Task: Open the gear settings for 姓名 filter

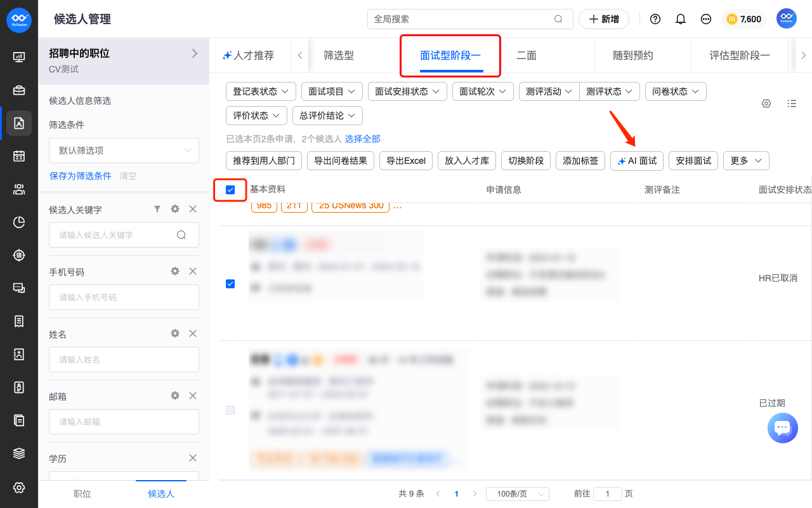Action: (x=175, y=333)
